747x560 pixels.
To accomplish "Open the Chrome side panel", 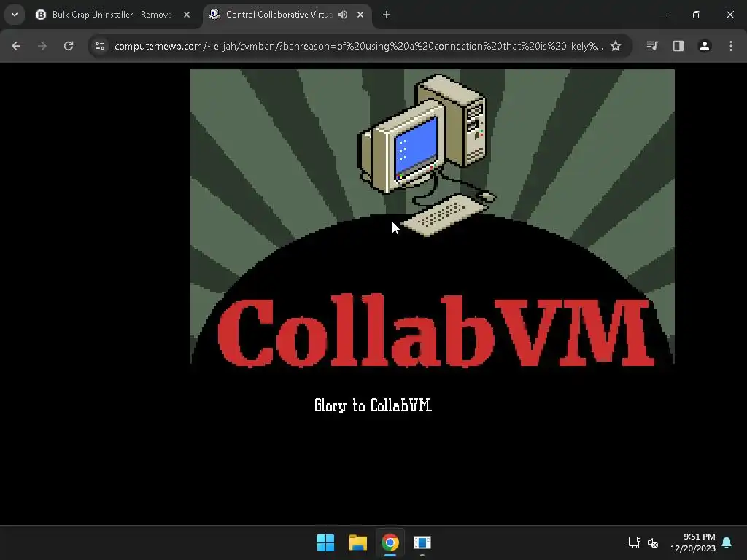I will [x=678, y=46].
